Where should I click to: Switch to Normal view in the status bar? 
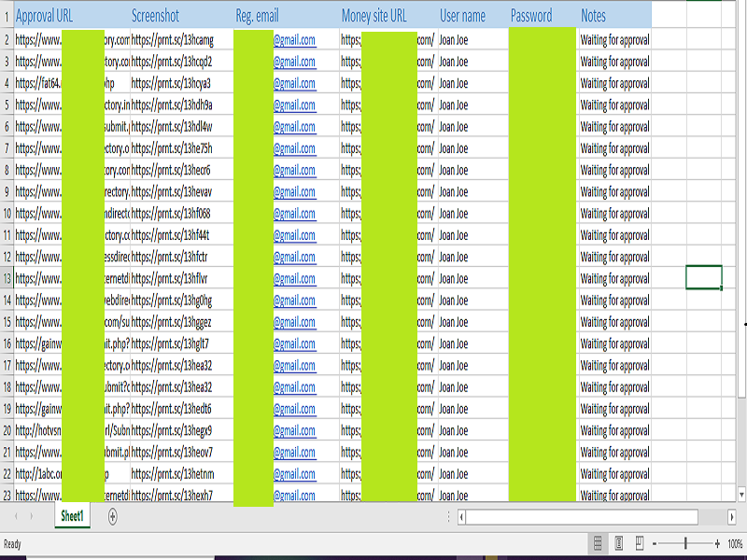(x=596, y=541)
